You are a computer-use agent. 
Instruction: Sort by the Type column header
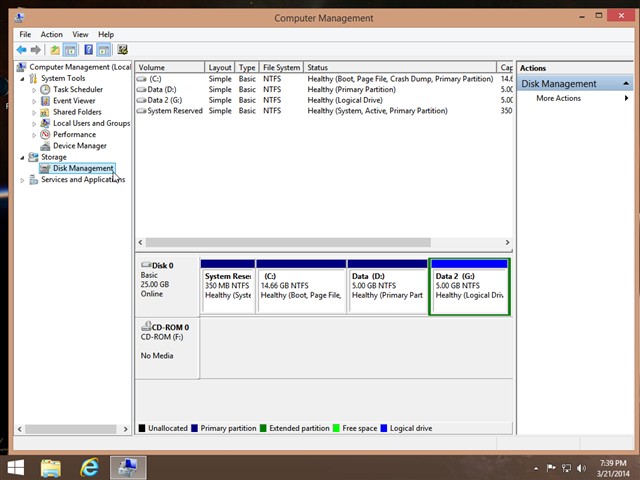(x=247, y=67)
